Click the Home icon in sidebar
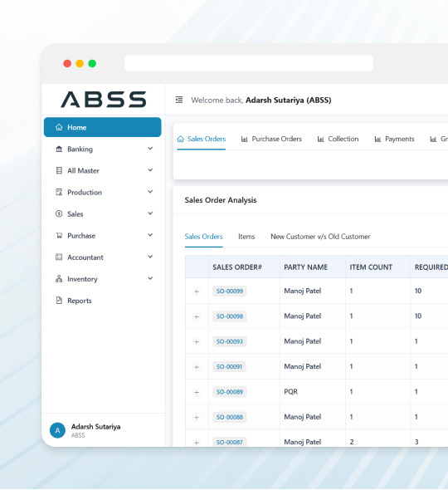Screen dimensions: 448x490 coord(59,127)
